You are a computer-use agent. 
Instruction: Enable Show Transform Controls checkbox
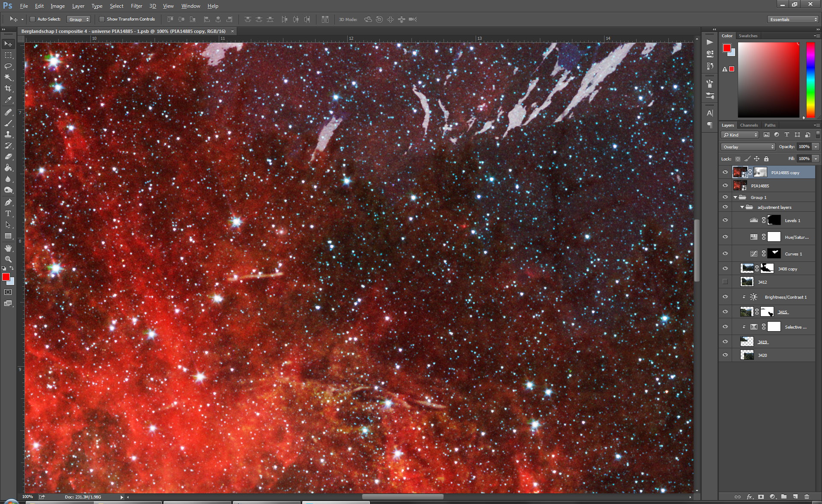101,19
